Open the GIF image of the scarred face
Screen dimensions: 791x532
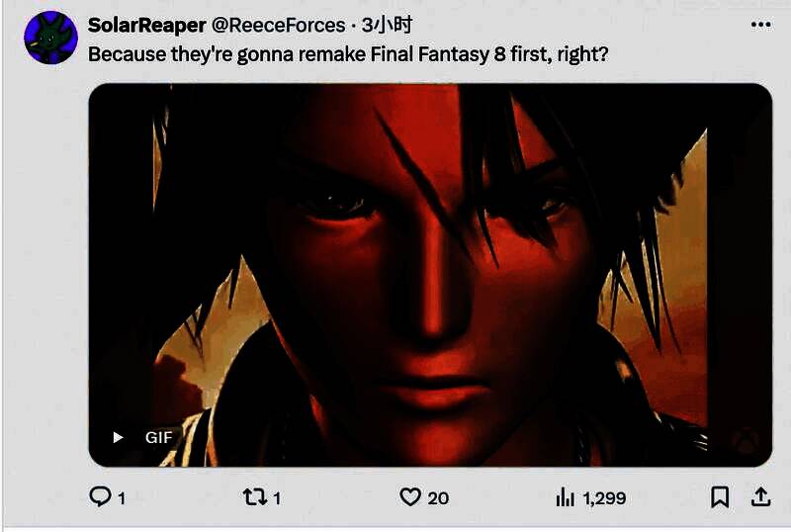point(430,275)
